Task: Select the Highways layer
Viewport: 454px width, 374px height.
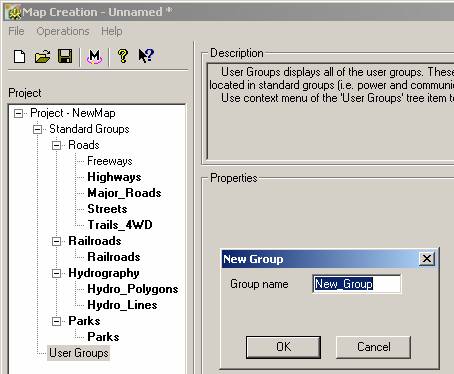Action: tap(114, 177)
